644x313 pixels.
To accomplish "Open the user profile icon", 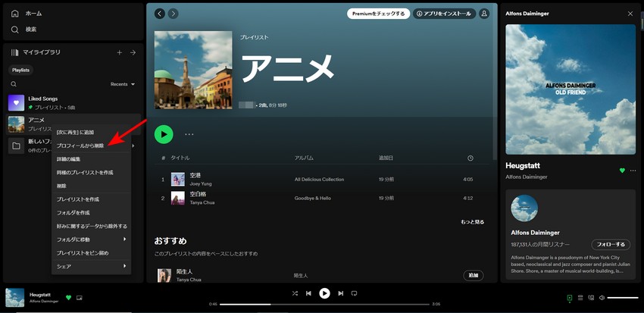I will (484, 14).
